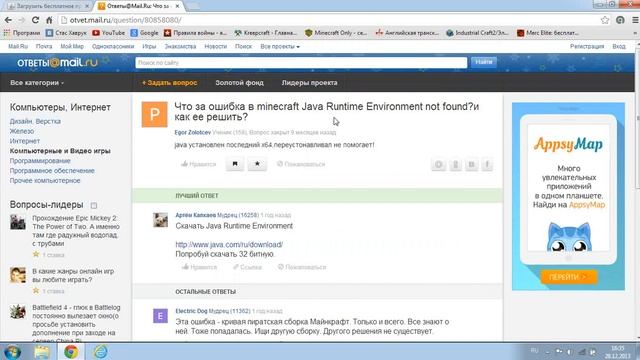Click the last share icon under the question
The image size is (640, 360).
click(487, 164)
